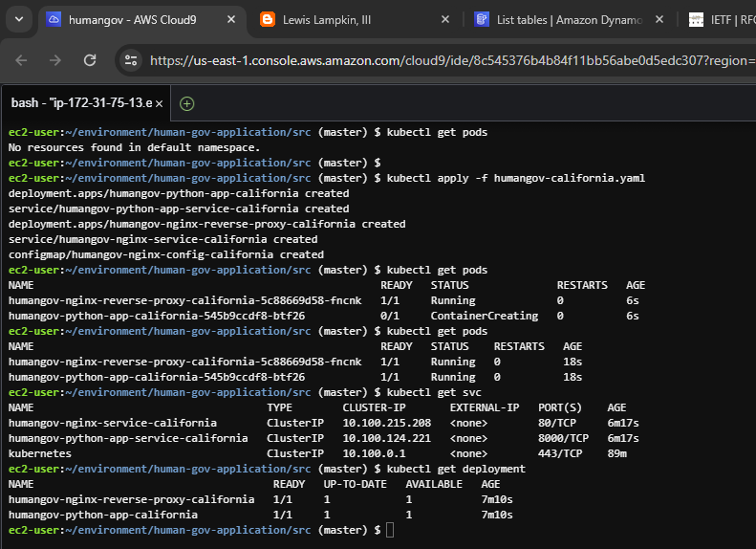
Task: Click 'configmap/humangov-nginx-config-california created' line
Action: (166, 254)
